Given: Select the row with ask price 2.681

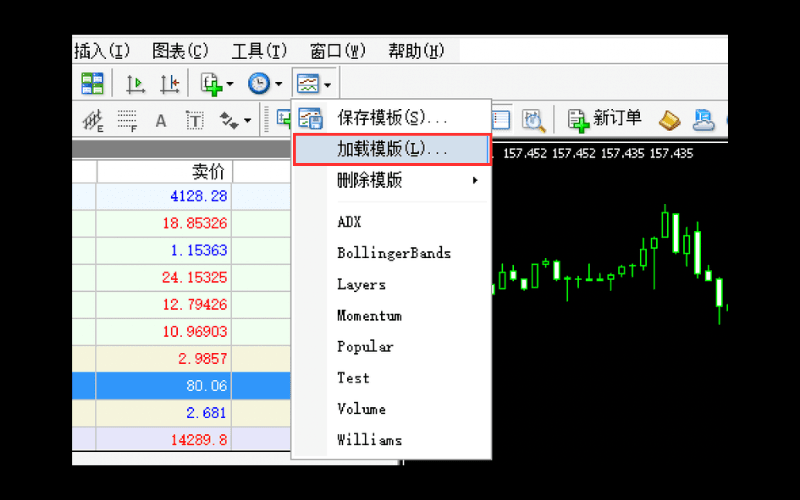Looking at the screenshot, I should (x=182, y=413).
